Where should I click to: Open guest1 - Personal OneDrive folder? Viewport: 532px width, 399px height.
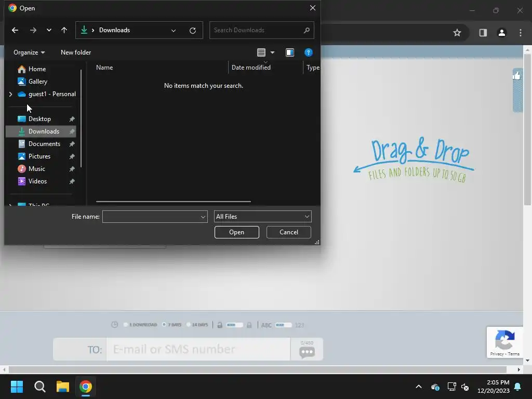(52, 94)
